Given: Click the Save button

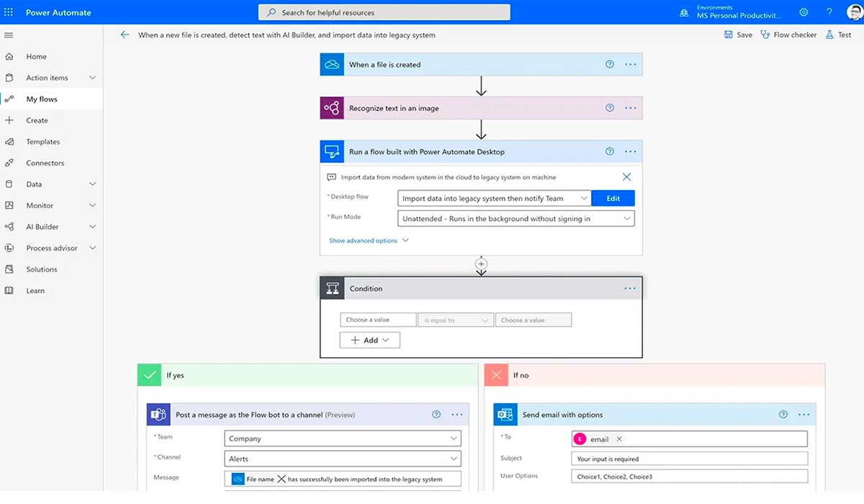Looking at the screenshot, I should [x=738, y=35].
